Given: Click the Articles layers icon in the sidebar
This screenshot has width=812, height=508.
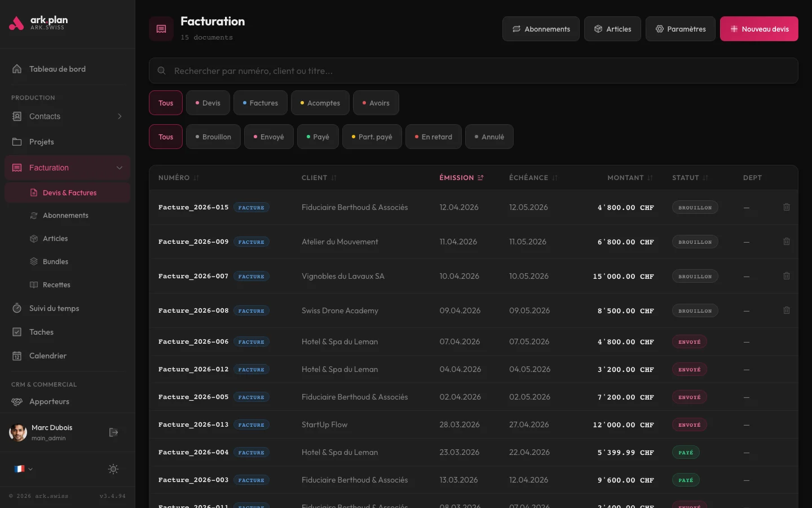Looking at the screenshot, I should point(34,238).
